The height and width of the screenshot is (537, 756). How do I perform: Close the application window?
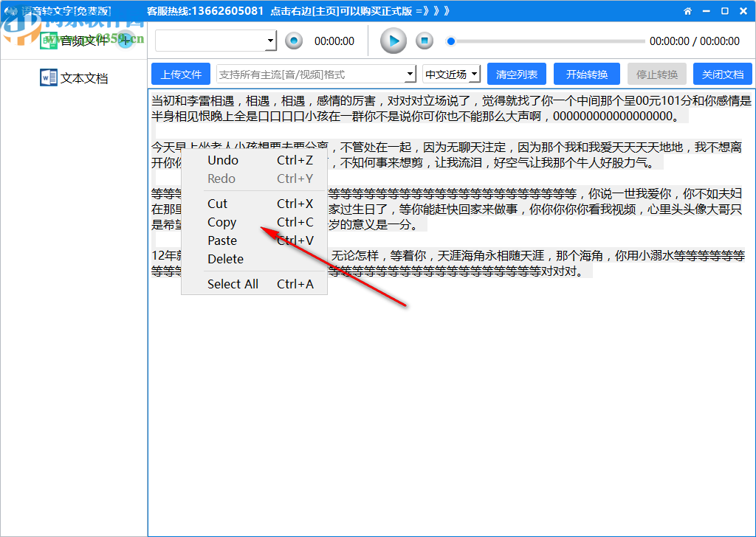point(743,11)
